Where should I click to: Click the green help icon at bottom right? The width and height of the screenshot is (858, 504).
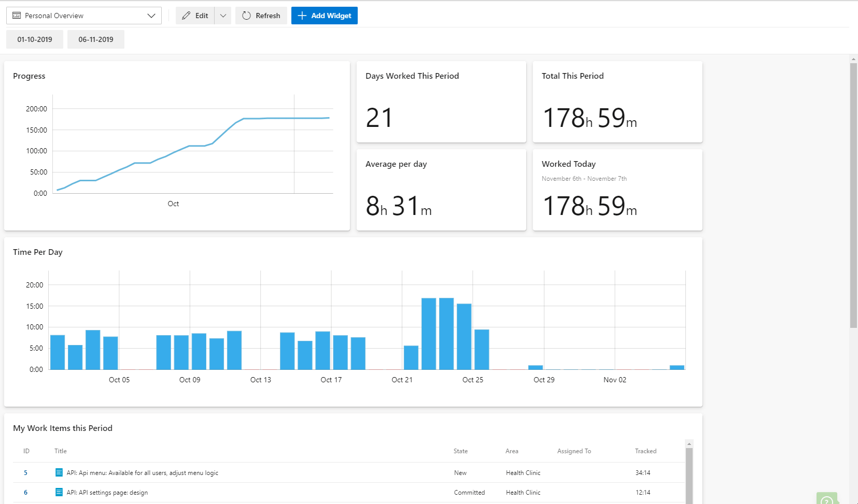827,499
